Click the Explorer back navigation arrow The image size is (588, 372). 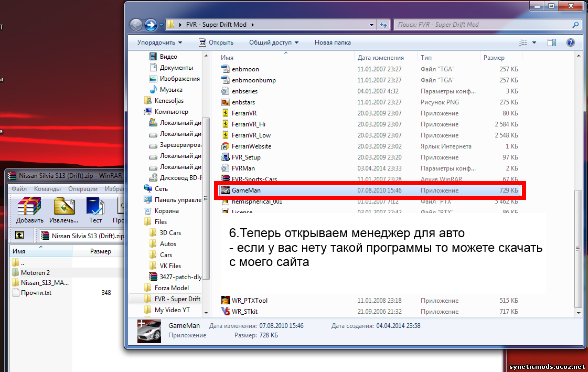[136, 25]
